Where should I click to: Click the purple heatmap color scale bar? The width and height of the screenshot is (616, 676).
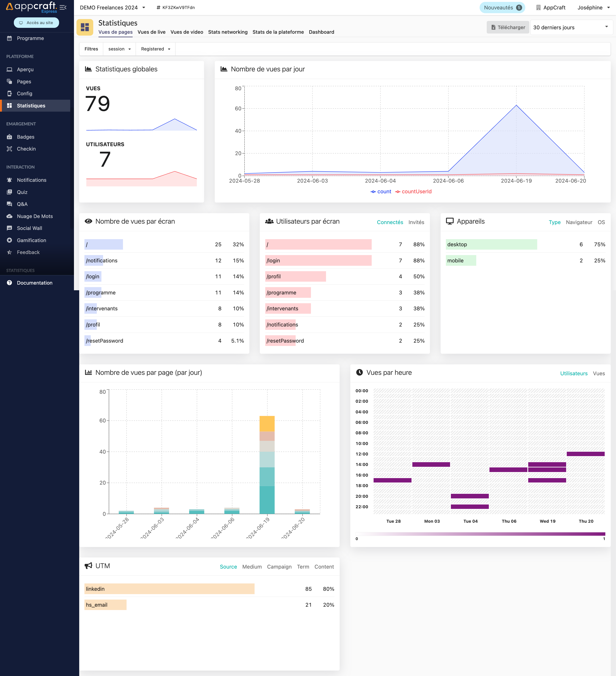tap(480, 534)
